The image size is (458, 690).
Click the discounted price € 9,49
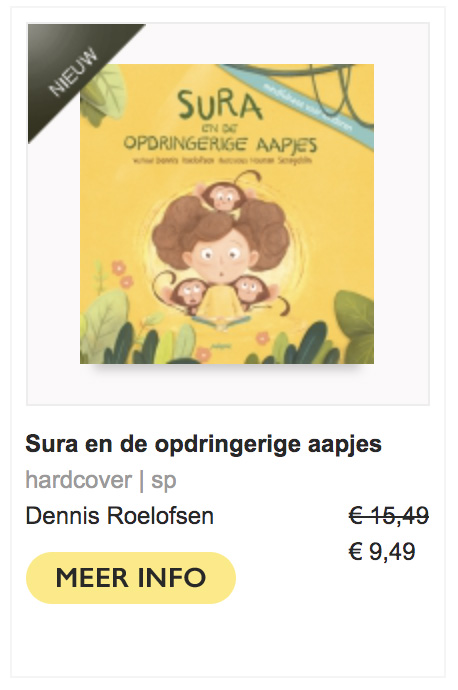click(382, 551)
